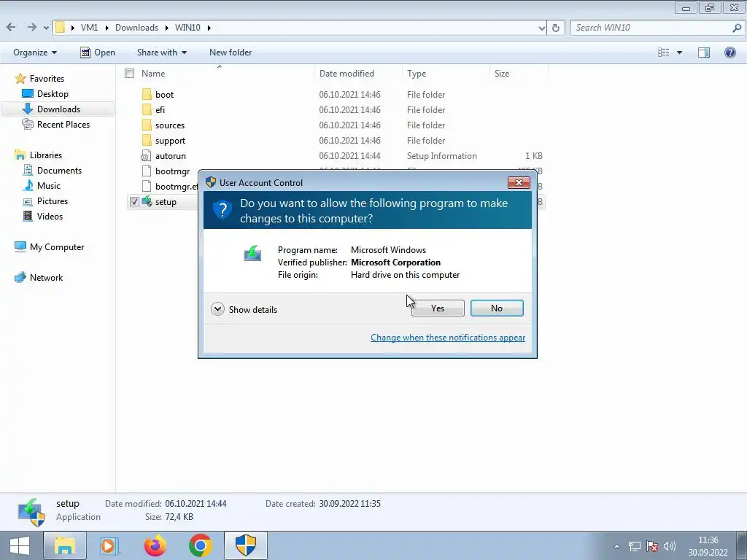Sort by the Name column header
The height and width of the screenshot is (560, 747).
[x=153, y=74]
